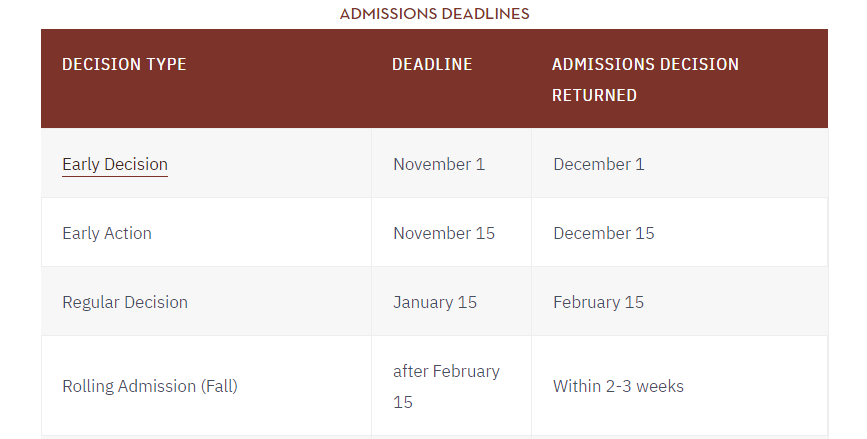
Task: Click the November 1 deadline cell
Action: (x=439, y=164)
